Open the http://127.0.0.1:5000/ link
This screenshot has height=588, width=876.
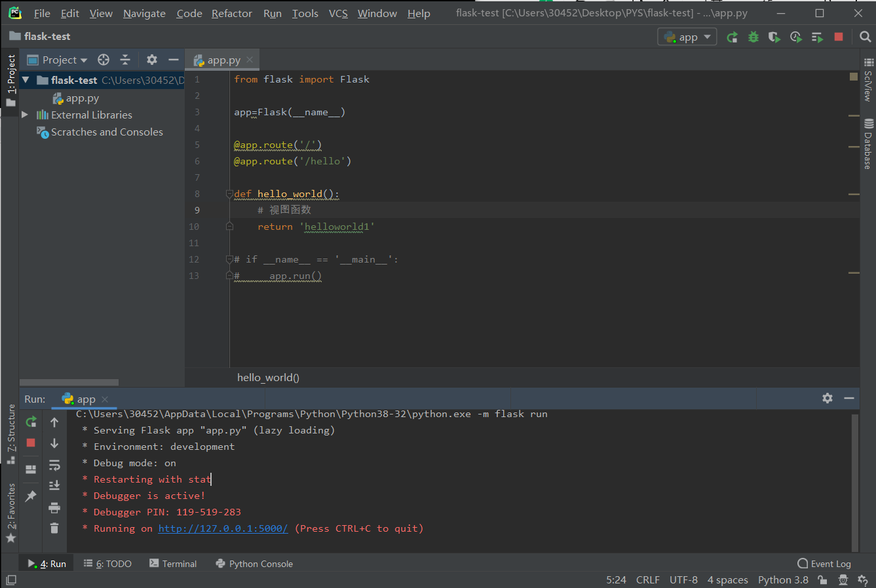pyautogui.click(x=223, y=528)
